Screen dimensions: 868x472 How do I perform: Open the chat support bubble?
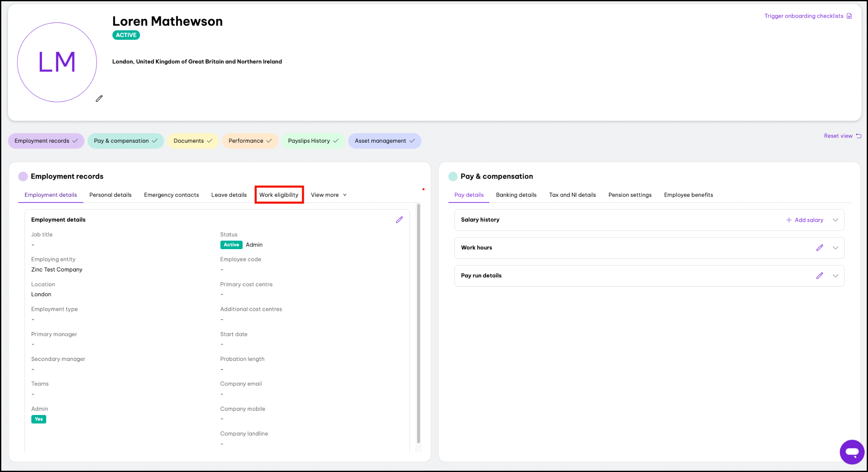click(x=852, y=452)
